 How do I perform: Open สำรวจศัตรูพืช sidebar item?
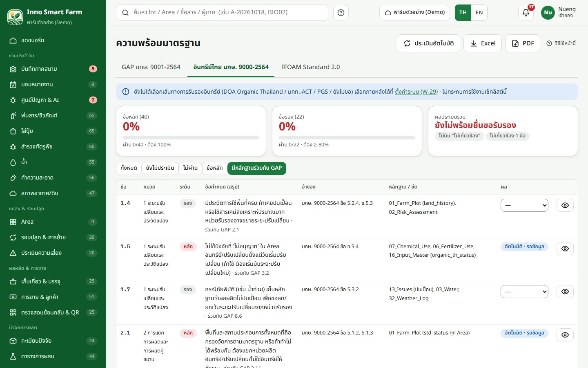click(x=53, y=147)
